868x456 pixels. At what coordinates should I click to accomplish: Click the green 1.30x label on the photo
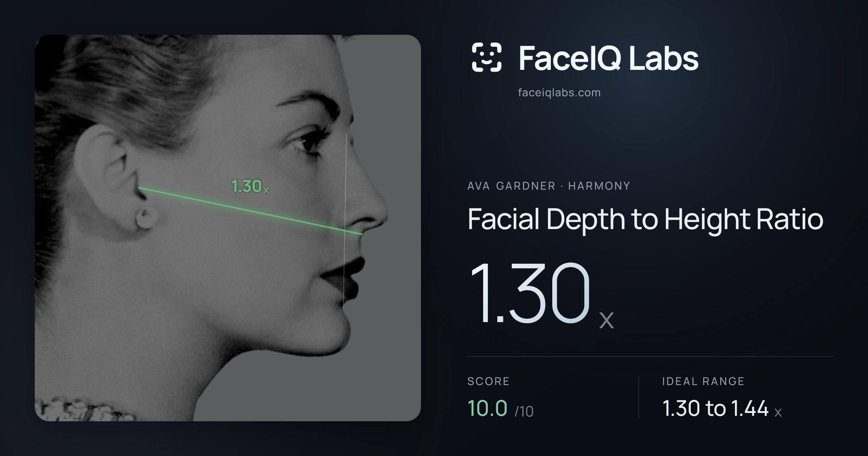(250, 186)
